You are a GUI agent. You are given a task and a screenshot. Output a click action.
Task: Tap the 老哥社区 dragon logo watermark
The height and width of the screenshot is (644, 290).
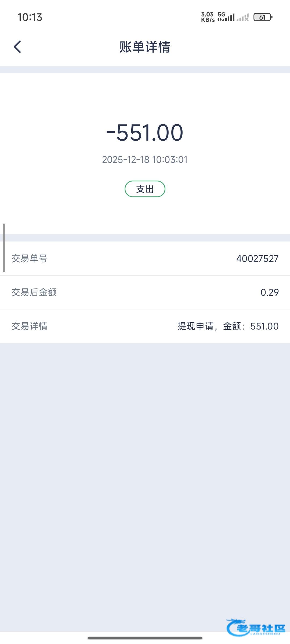point(256,627)
